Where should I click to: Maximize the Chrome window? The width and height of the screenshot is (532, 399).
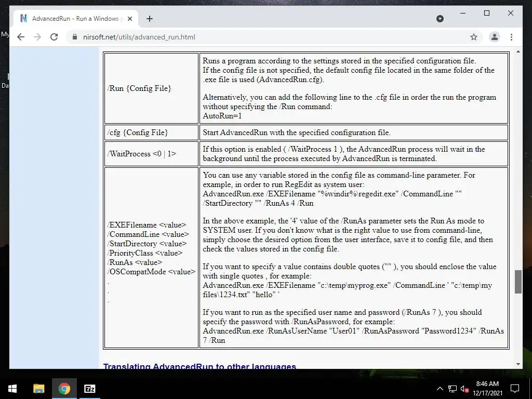point(486,13)
